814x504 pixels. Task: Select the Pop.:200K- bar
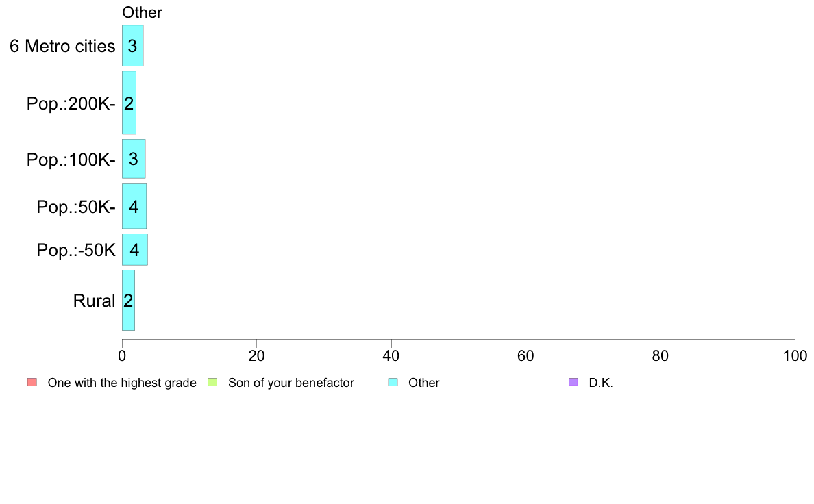[x=129, y=103]
